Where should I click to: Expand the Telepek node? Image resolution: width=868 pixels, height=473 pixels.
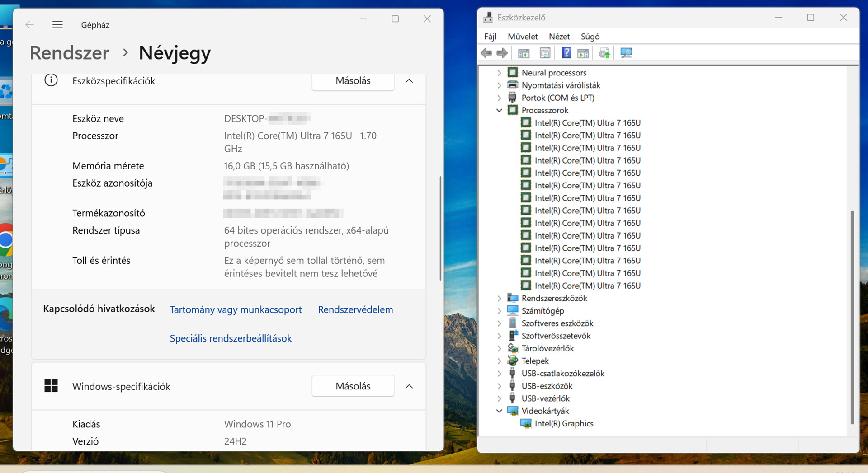(499, 361)
